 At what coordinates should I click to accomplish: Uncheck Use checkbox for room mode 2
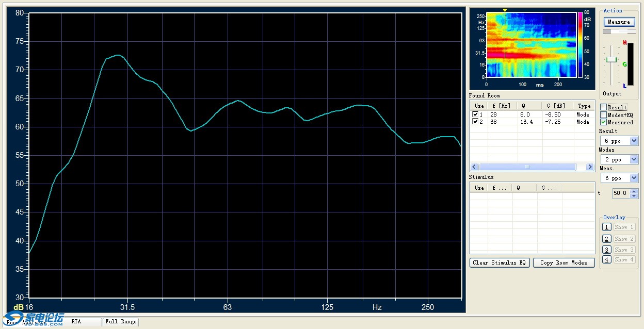pos(475,122)
